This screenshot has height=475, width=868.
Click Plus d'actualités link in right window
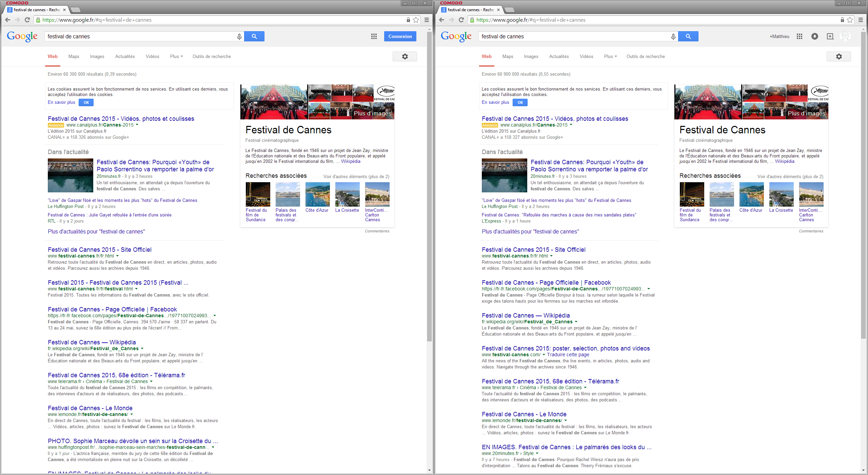pyautogui.click(x=530, y=232)
